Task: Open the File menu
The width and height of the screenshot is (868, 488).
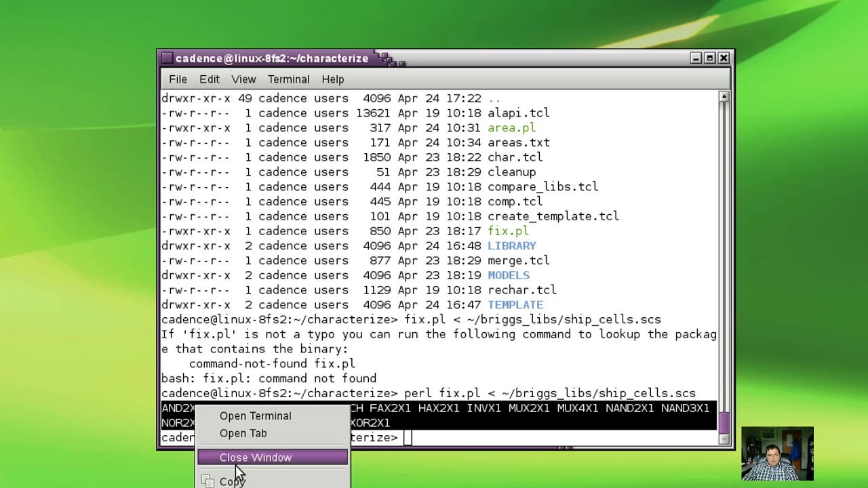Action: click(178, 79)
